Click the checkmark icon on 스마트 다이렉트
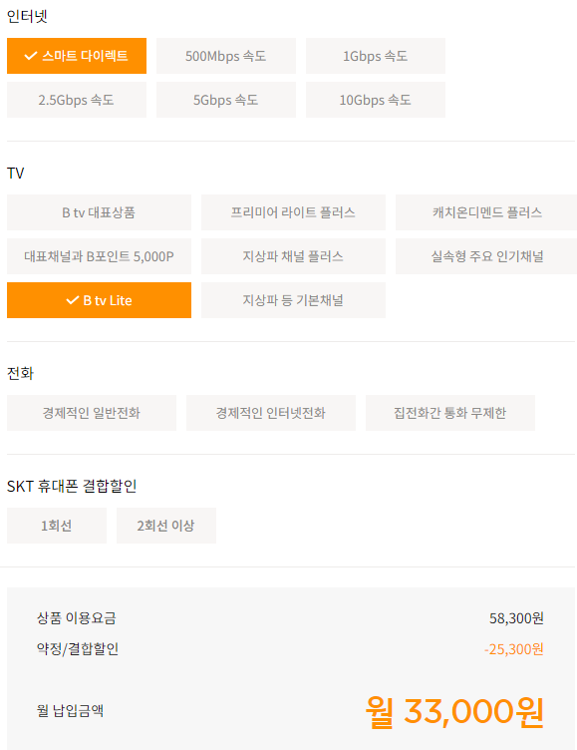 tap(31, 56)
